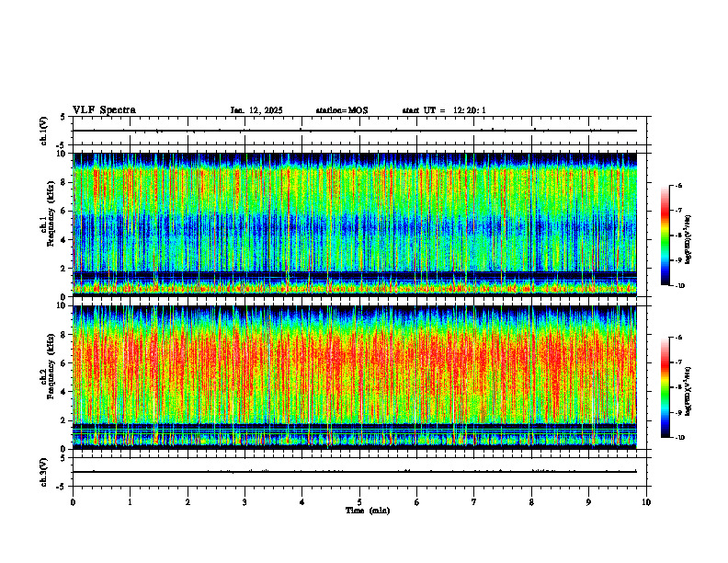Click the '9' tick on the time axis

click(588, 502)
